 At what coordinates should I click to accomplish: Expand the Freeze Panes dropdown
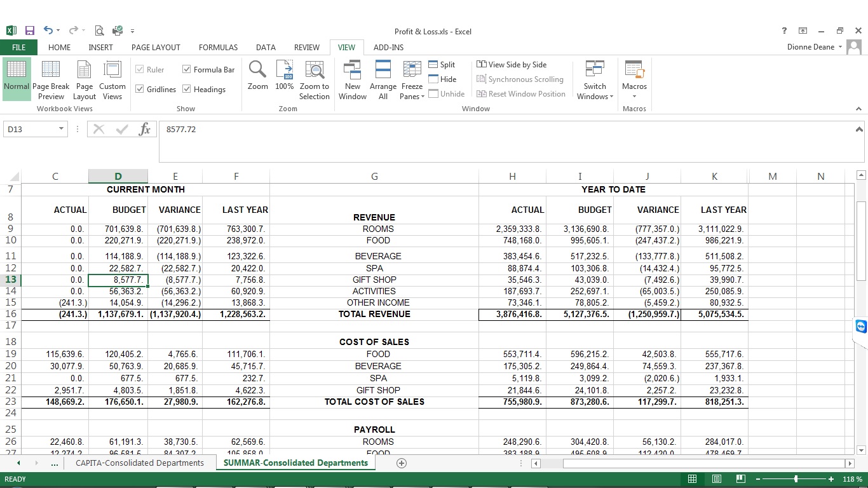click(x=412, y=97)
